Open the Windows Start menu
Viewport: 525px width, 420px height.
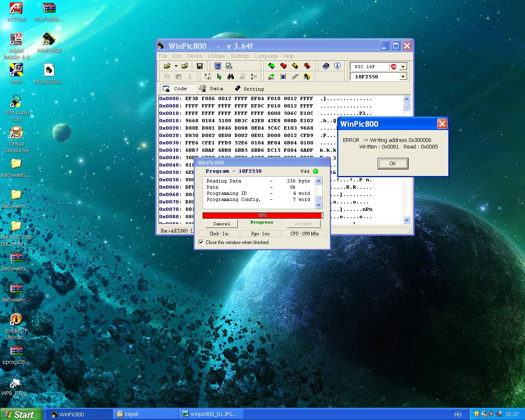[21, 414]
